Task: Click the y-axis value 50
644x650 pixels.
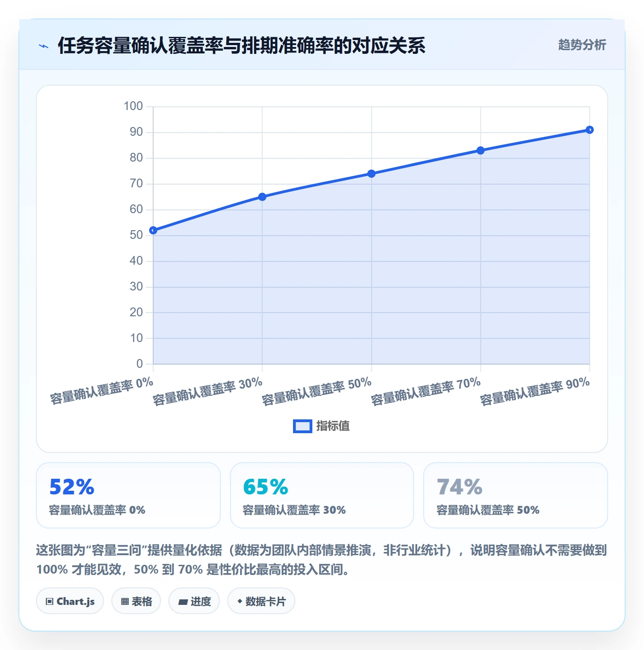Action: (136, 235)
